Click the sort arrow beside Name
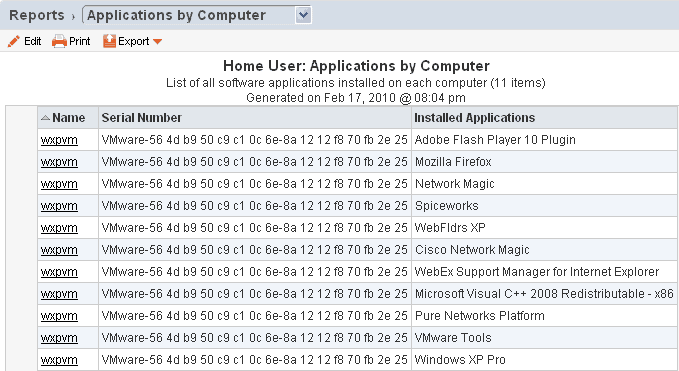679x371 pixels. click(x=45, y=118)
